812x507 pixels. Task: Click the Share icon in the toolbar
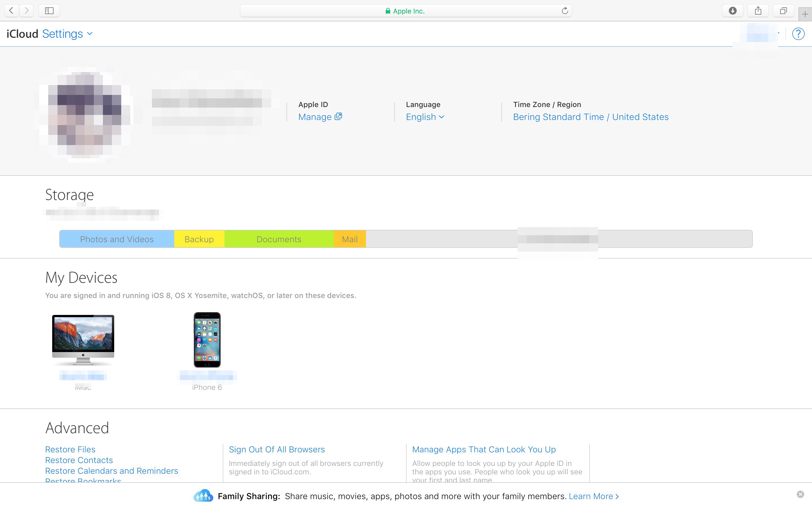click(x=758, y=11)
